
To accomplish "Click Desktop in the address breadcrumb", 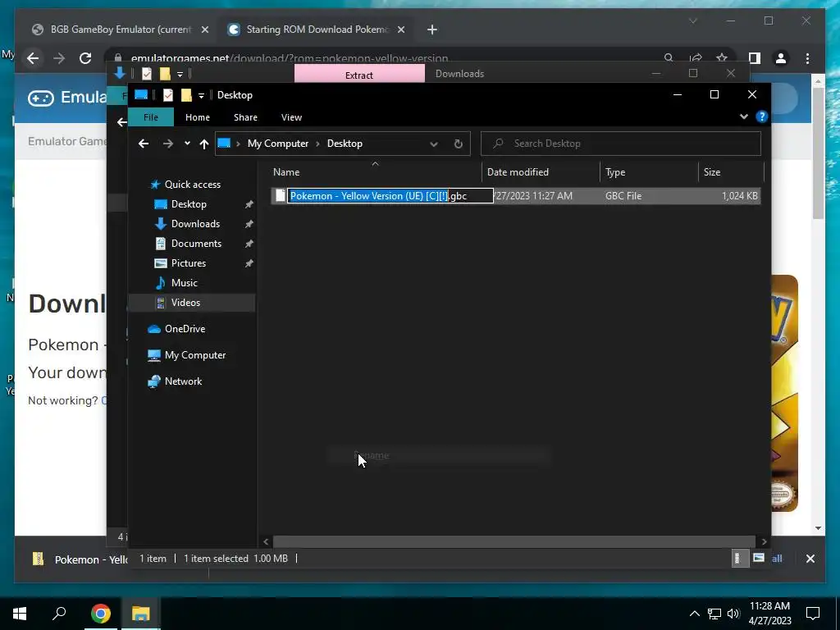I will pyautogui.click(x=345, y=144).
